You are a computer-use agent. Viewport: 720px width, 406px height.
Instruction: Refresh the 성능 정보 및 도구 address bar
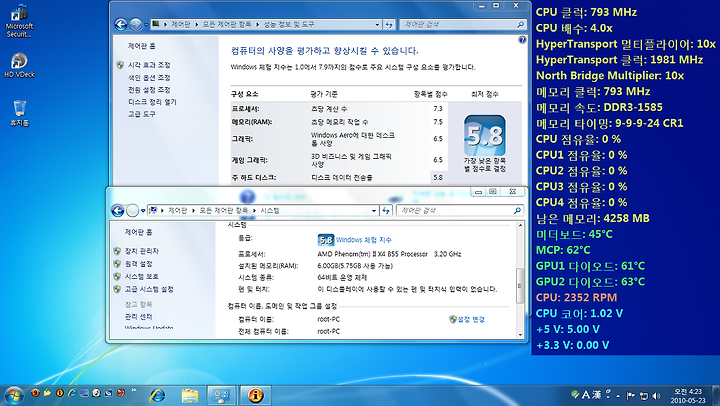[x=389, y=24]
